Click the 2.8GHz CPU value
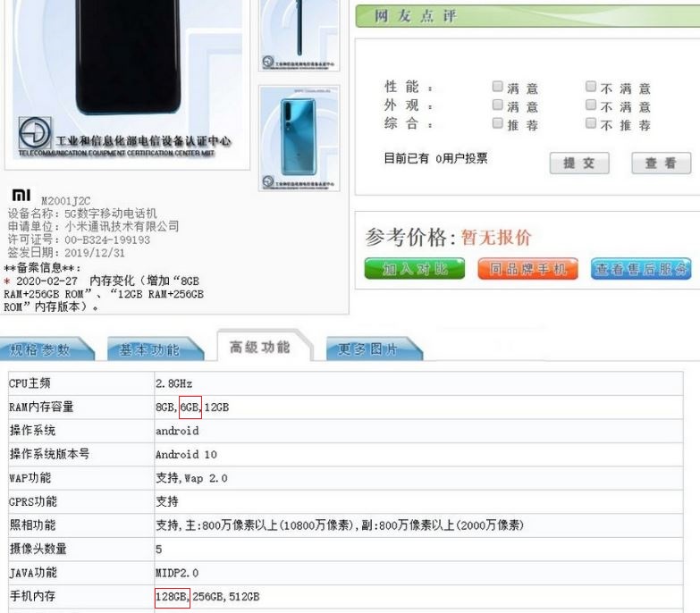 pyautogui.click(x=174, y=383)
